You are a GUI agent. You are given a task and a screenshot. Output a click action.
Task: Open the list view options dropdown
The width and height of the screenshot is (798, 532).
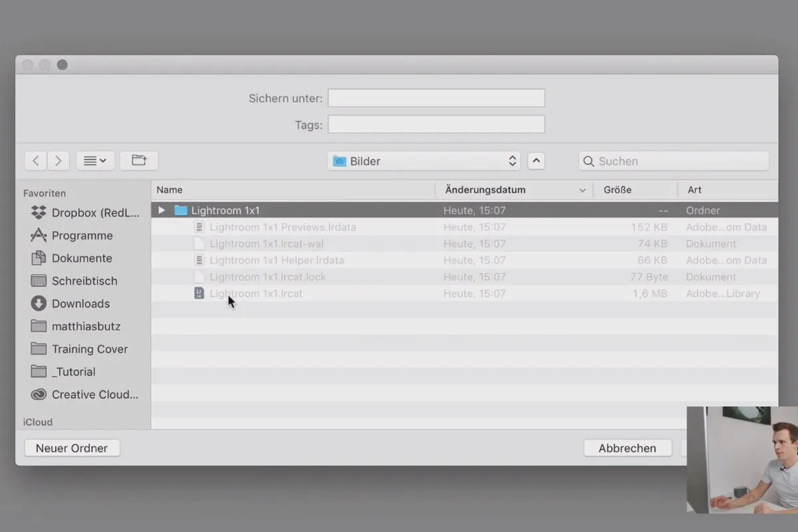95,161
